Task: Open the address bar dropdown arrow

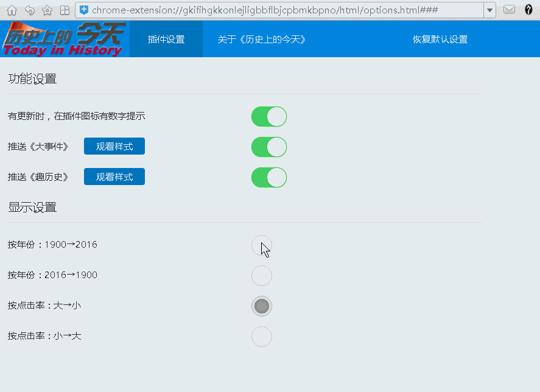Action: 489,10
